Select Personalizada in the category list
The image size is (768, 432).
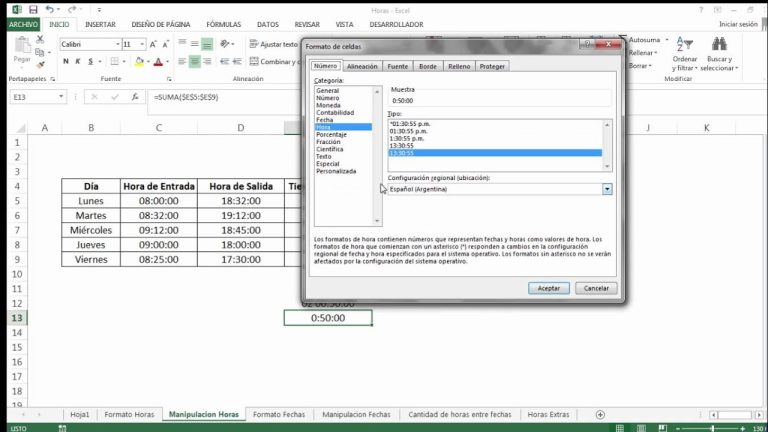[336, 171]
